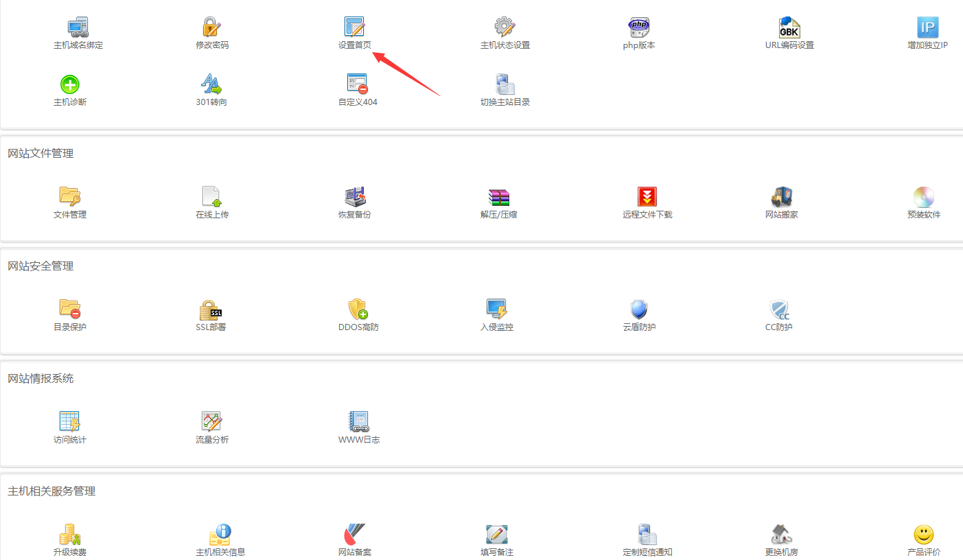Viewport: 963px width, 560px height.
Task: Open 修改密码 lock icon
Action: (x=211, y=27)
